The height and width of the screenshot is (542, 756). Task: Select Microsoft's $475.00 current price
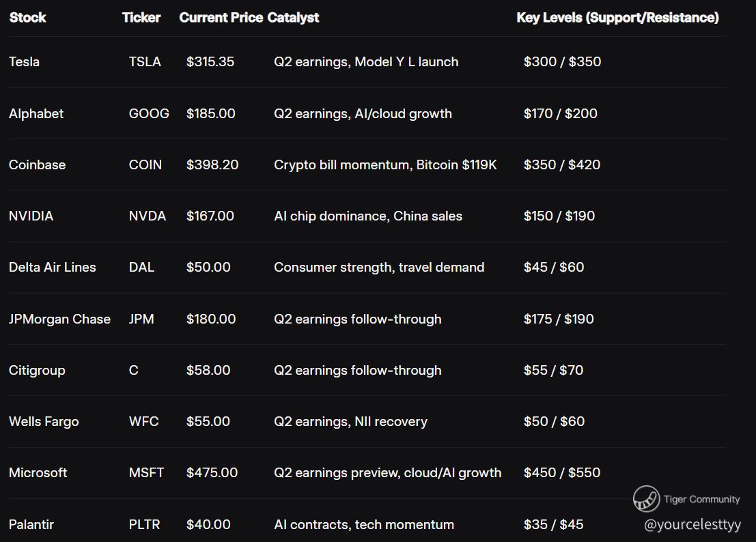click(x=212, y=472)
